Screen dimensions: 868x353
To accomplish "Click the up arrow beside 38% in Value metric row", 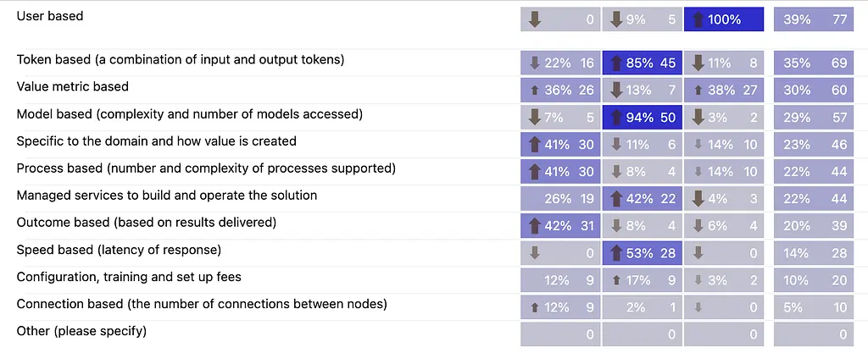I will click(698, 90).
